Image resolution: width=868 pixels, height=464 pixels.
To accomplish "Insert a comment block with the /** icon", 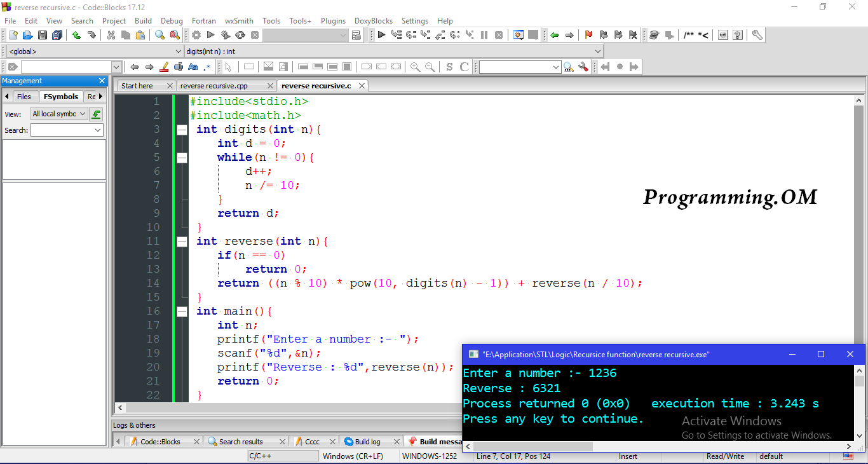I will (688, 35).
